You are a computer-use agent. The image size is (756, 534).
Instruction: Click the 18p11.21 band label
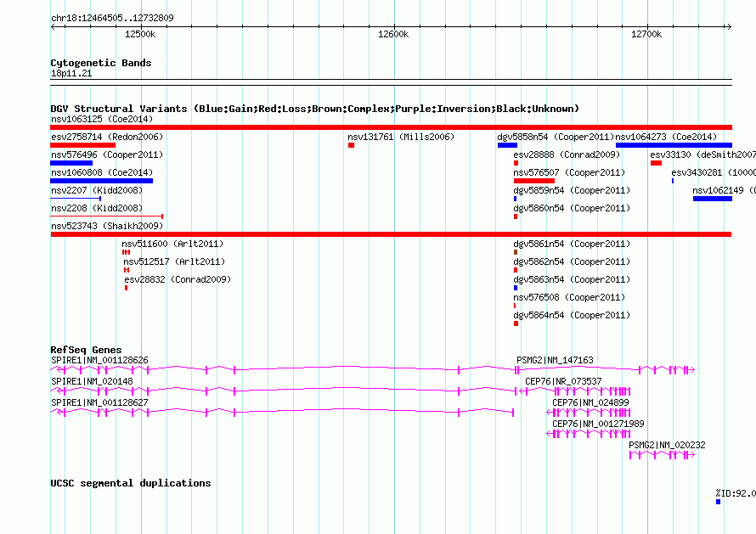click(71, 73)
